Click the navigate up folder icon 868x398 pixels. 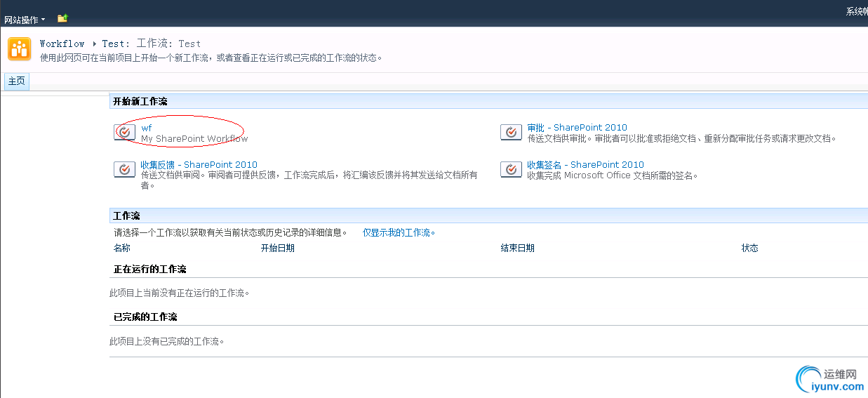(x=62, y=18)
